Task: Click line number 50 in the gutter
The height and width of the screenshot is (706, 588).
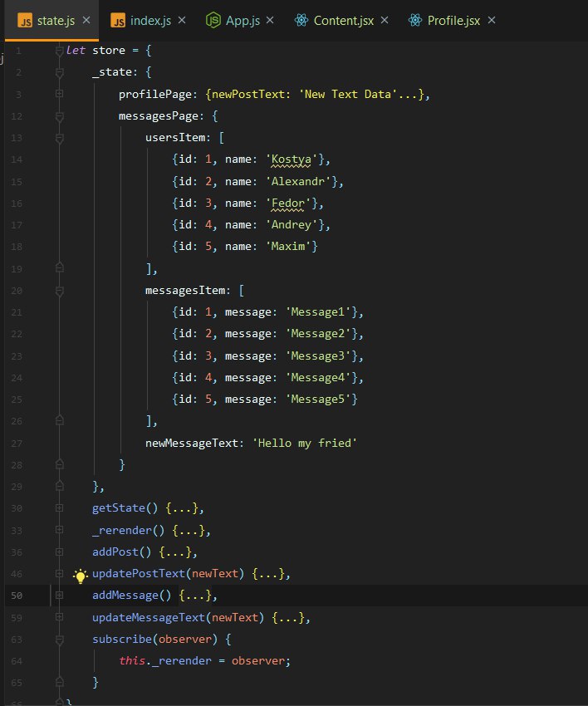Action: tap(17, 596)
